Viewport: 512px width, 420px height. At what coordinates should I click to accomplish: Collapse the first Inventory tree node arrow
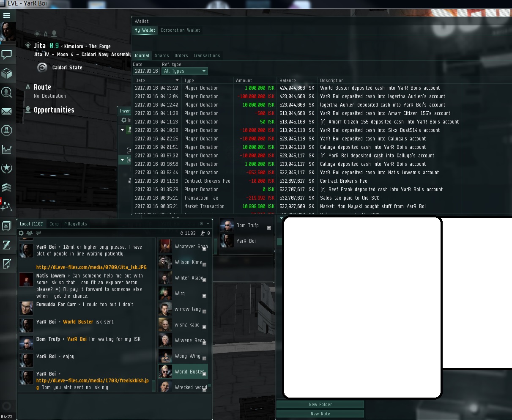click(x=123, y=130)
